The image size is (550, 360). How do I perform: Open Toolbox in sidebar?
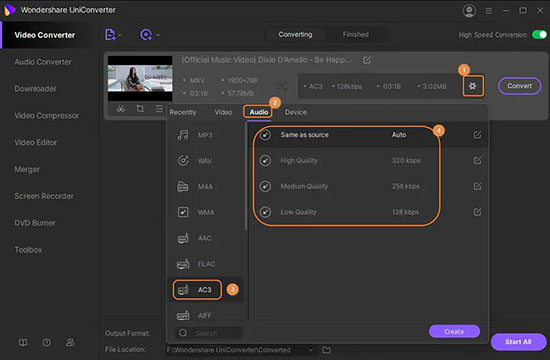pos(28,250)
